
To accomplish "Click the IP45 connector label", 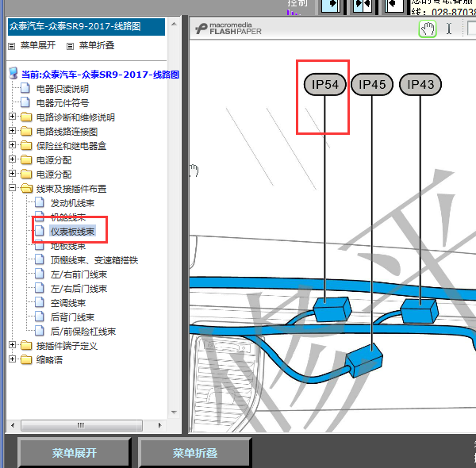I will click(x=372, y=84).
